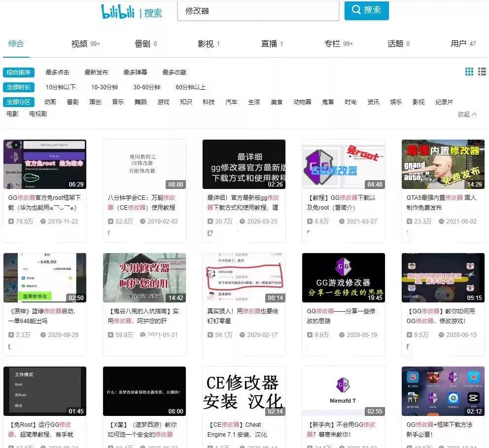Switch to grid view layout icon
Image resolution: width=489 pixels, height=448 pixels.
(469, 72)
